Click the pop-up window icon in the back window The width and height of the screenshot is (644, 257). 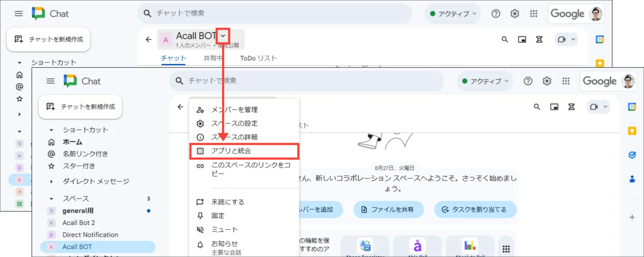coord(522,40)
